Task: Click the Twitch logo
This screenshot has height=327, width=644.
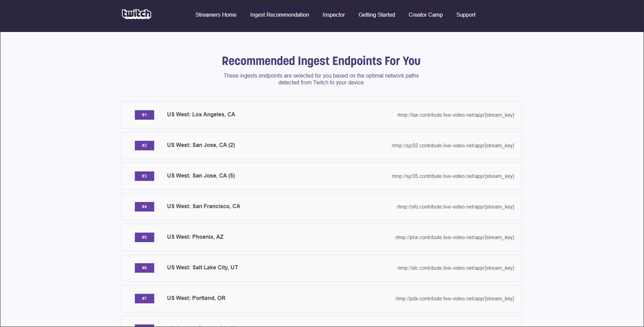Action: (x=136, y=14)
